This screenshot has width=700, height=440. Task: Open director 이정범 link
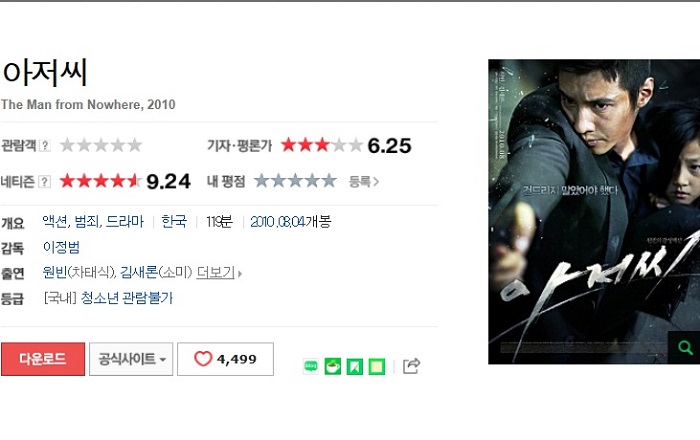pyautogui.click(x=61, y=247)
